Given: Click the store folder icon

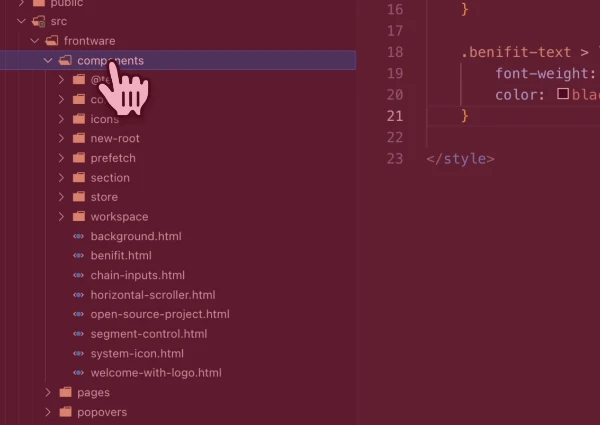Looking at the screenshot, I should coord(78,197).
